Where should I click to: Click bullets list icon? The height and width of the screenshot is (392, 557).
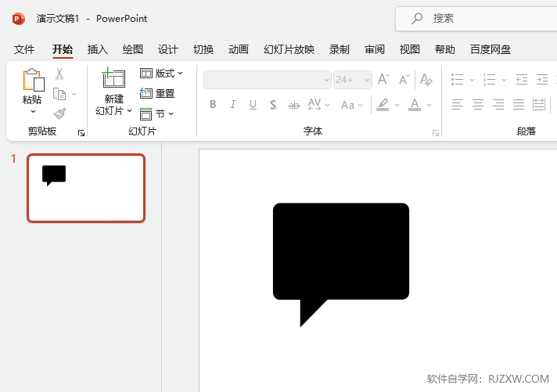click(x=457, y=79)
